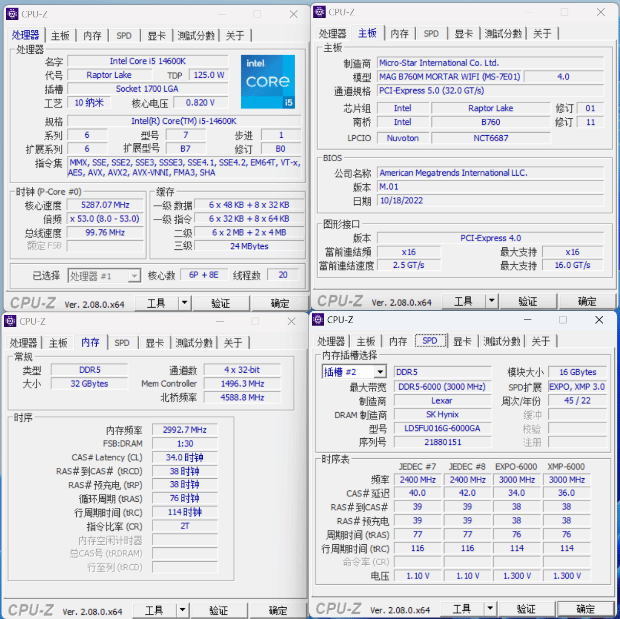Image resolution: width=620 pixels, height=619 pixels.
Task: Click memory size 32 GBytes field
Action: point(89,384)
